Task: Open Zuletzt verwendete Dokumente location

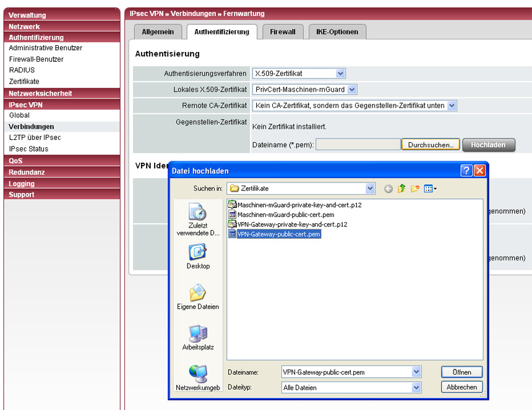Action: tap(198, 220)
